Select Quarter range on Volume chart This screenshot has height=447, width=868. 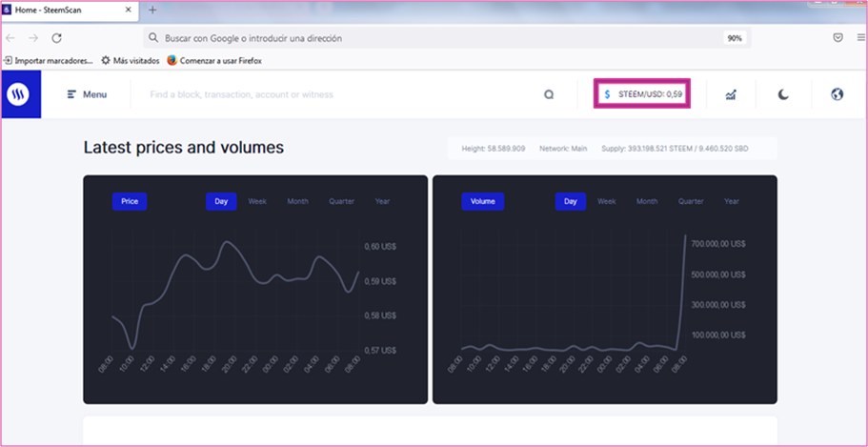tap(691, 202)
